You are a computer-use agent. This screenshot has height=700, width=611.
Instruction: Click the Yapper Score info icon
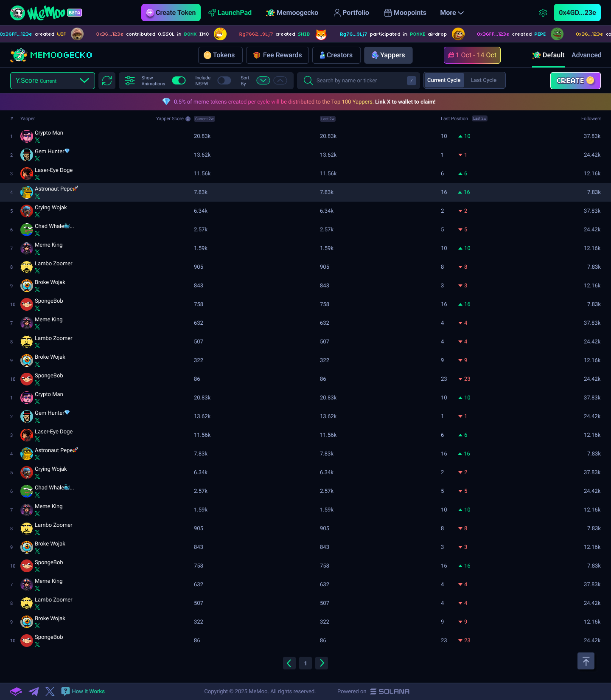188,119
